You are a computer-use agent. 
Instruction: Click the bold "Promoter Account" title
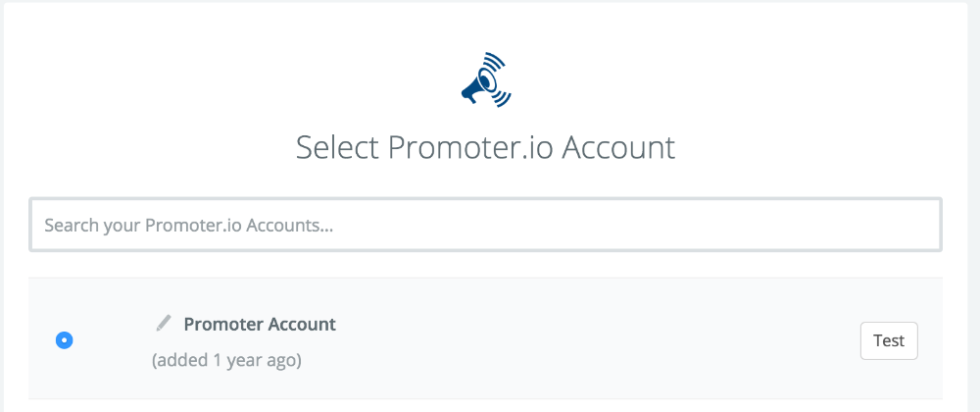point(260,324)
